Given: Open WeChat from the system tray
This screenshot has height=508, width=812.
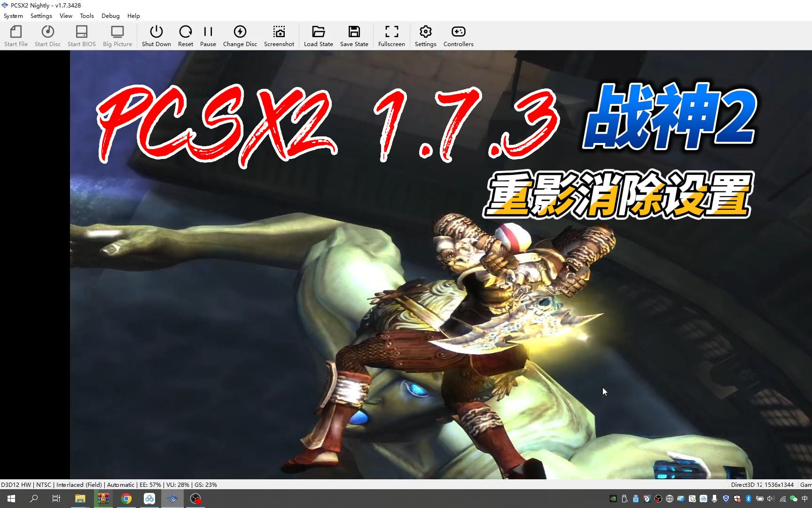Looking at the screenshot, I should pos(794,499).
